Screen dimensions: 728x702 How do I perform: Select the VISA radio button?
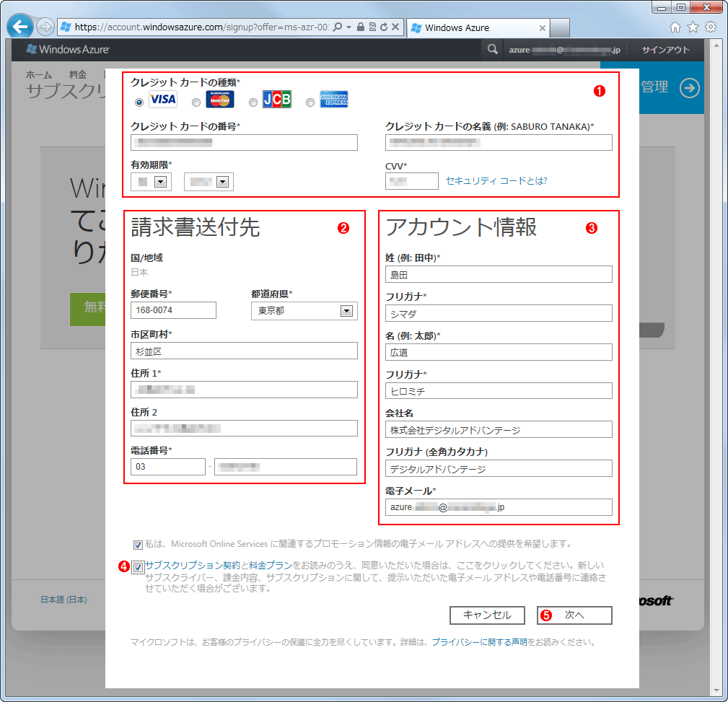point(139,102)
